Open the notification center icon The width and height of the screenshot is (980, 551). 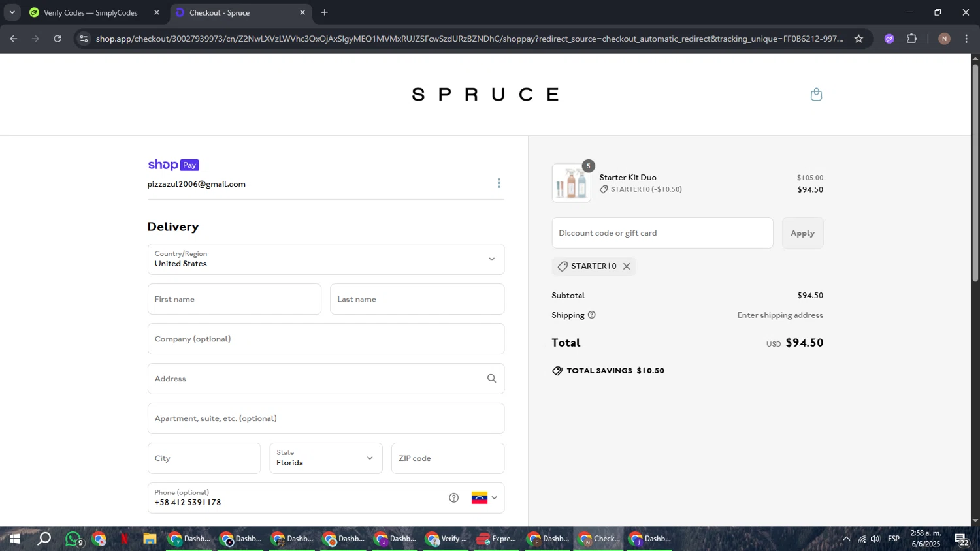(x=961, y=539)
